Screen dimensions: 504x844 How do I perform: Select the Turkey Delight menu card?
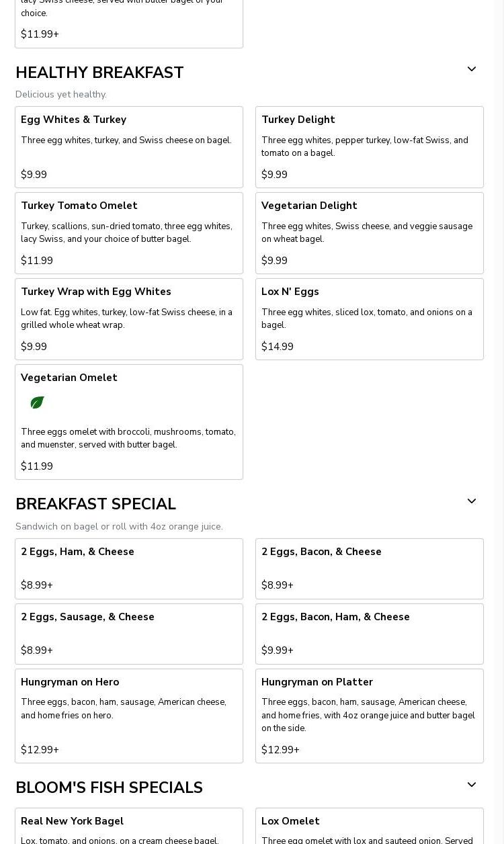coord(369,147)
